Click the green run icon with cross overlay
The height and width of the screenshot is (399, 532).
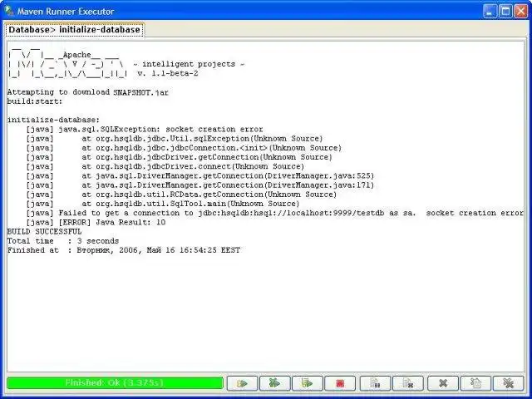pyautogui.click(x=274, y=383)
